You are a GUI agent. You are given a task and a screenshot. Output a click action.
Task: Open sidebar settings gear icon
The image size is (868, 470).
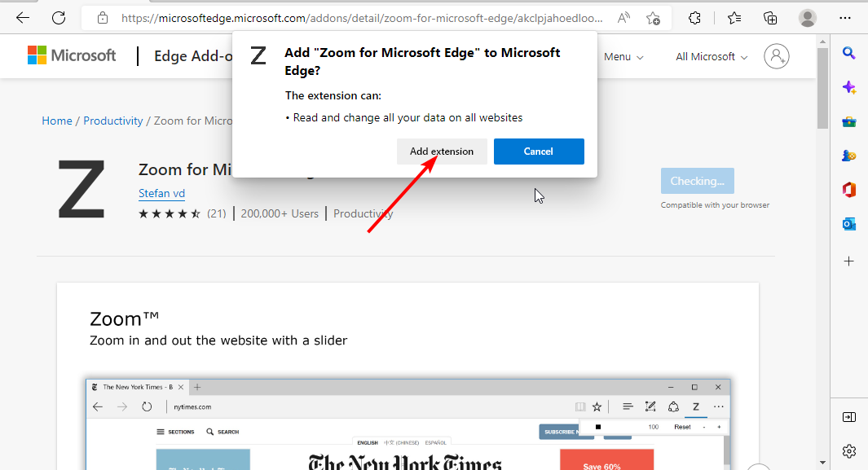[x=849, y=450]
